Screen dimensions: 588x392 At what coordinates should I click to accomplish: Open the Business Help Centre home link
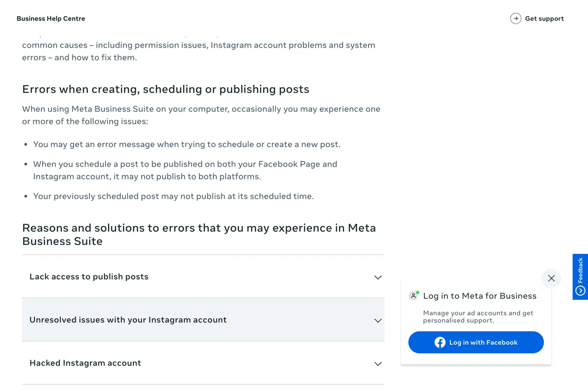click(51, 19)
